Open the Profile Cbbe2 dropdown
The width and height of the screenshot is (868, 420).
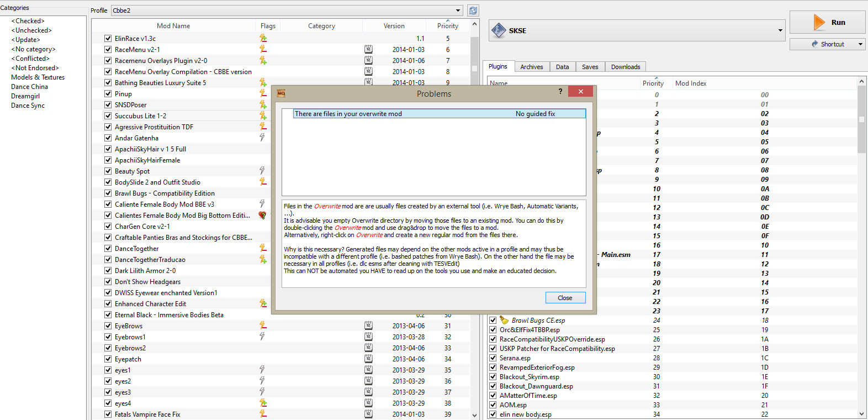coord(458,11)
